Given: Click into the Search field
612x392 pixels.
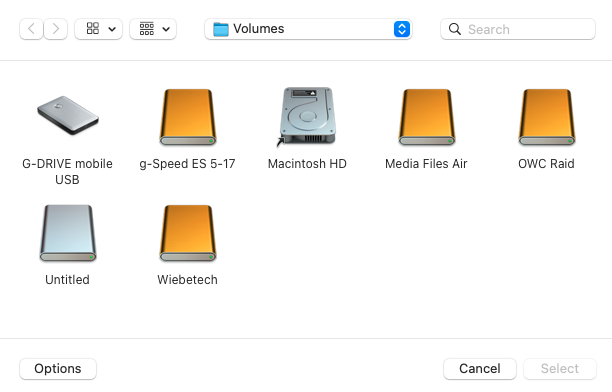Looking at the screenshot, I should [x=518, y=29].
